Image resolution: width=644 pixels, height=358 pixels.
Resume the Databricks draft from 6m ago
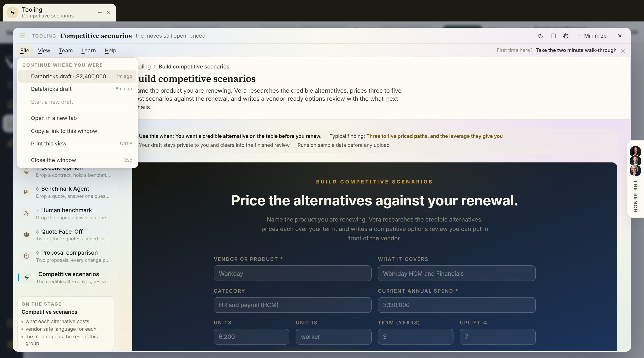click(x=77, y=89)
